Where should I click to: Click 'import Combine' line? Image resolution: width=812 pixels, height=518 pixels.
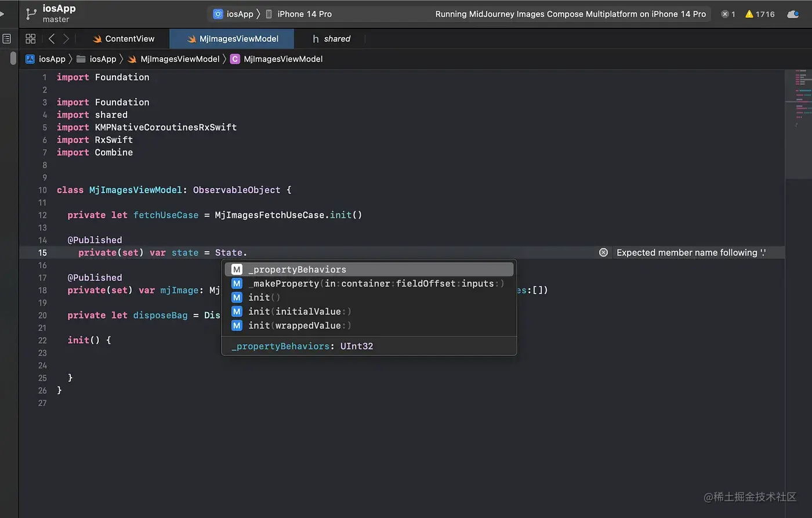(x=95, y=152)
